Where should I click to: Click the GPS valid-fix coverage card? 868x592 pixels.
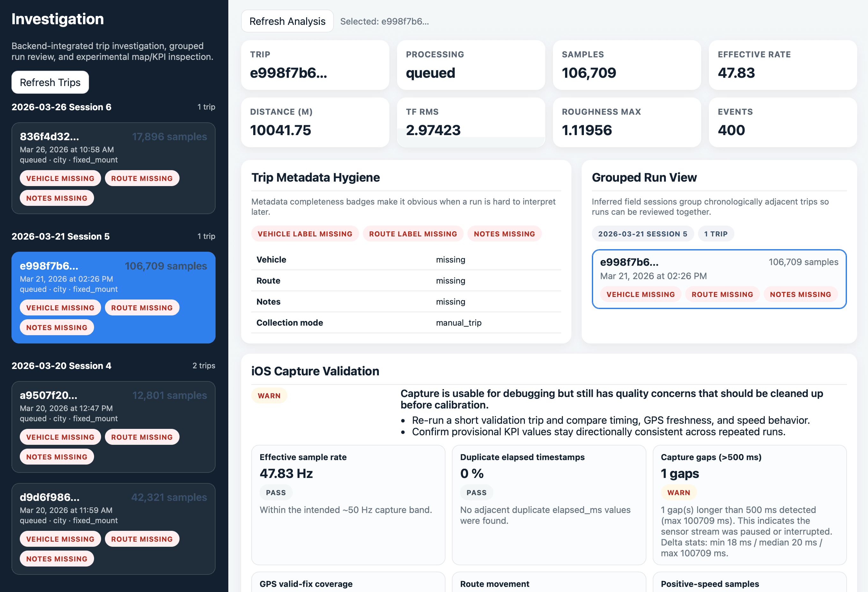tap(348, 582)
